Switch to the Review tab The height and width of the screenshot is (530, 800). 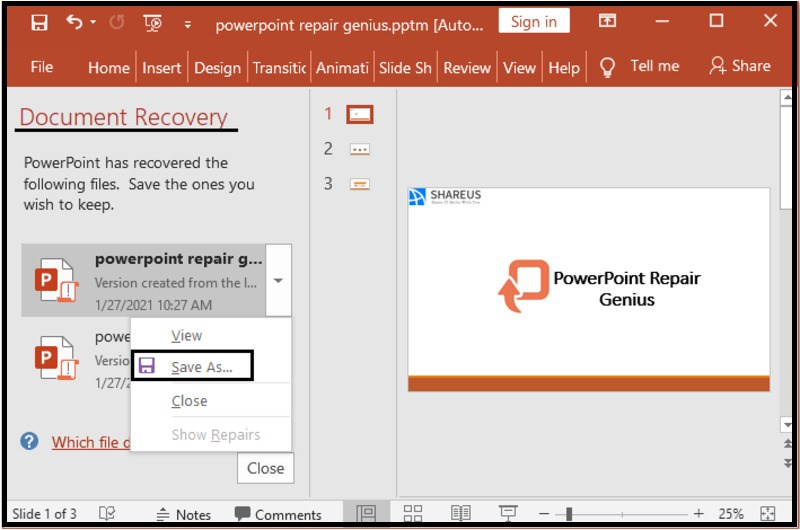tap(467, 67)
